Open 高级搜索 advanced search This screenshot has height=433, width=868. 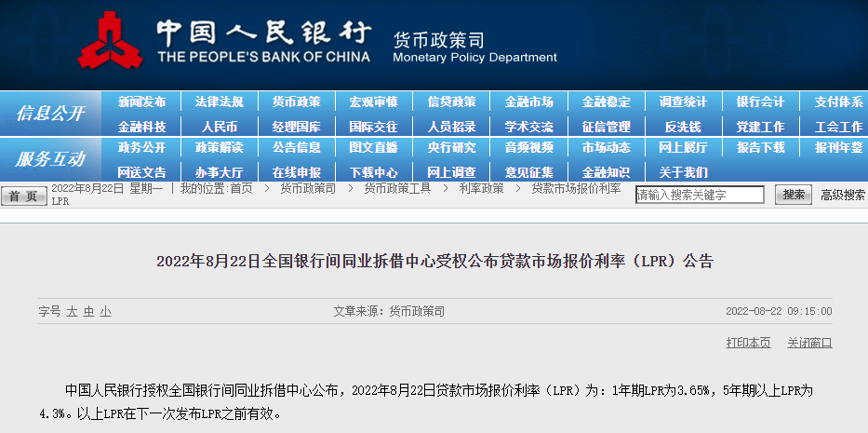843,195
